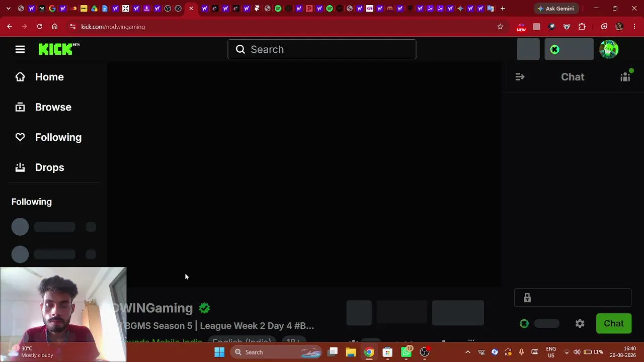Viewport: 644px width, 362px height.
Task: Focus the Kick search field
Action: (x=322, y=49)
